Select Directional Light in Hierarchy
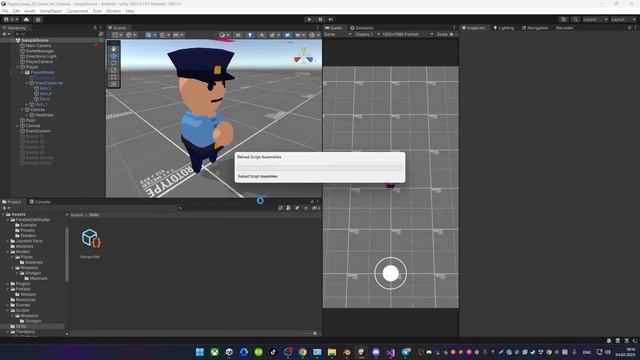640x360 pixels. coord(41,56)
